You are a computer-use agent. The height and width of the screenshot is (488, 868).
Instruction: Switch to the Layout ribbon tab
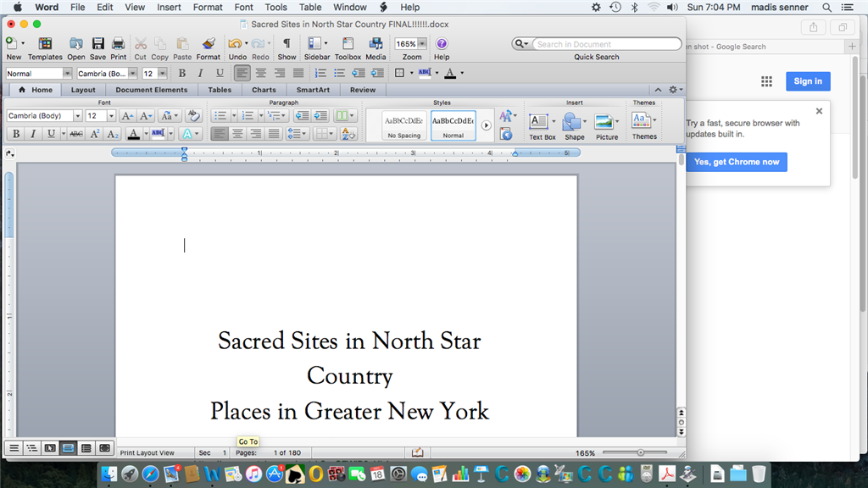[83, 90]
